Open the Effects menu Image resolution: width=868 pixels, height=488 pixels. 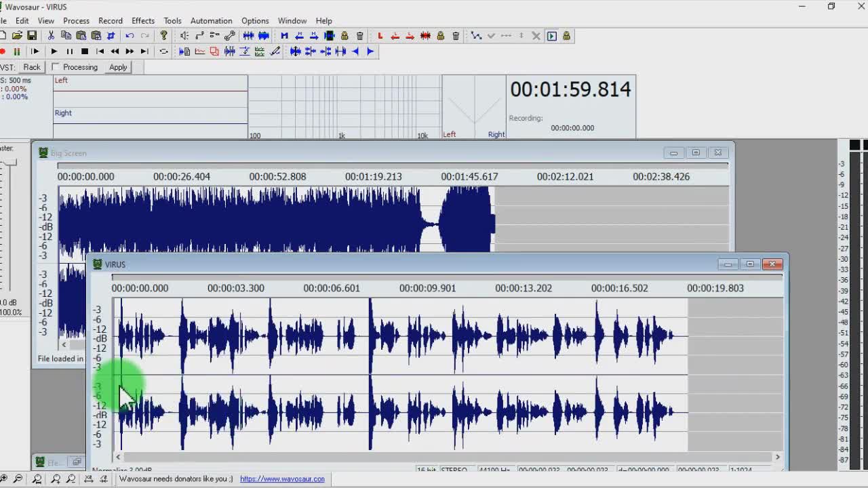click(143, 21)
